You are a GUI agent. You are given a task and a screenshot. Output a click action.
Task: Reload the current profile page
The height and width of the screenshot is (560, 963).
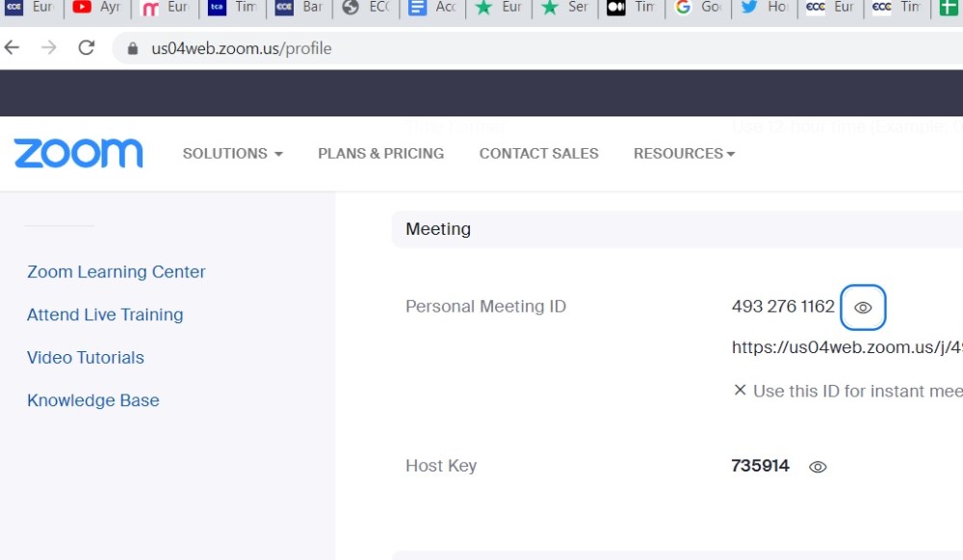coord(87,46)
